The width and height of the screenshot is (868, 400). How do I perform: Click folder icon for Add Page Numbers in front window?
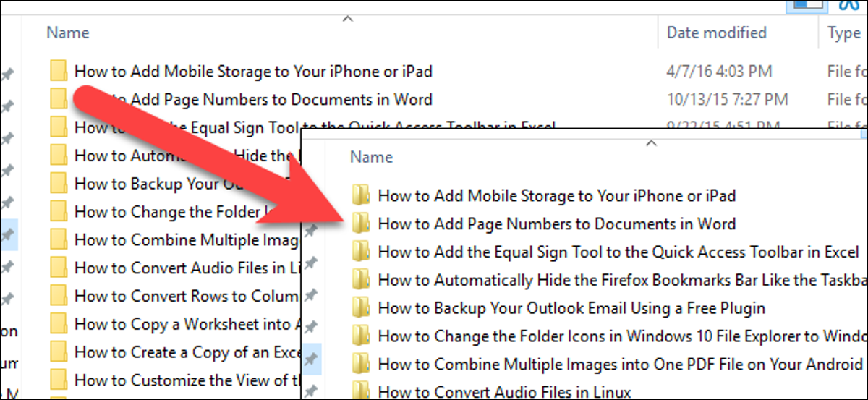[x=362, y=224]
